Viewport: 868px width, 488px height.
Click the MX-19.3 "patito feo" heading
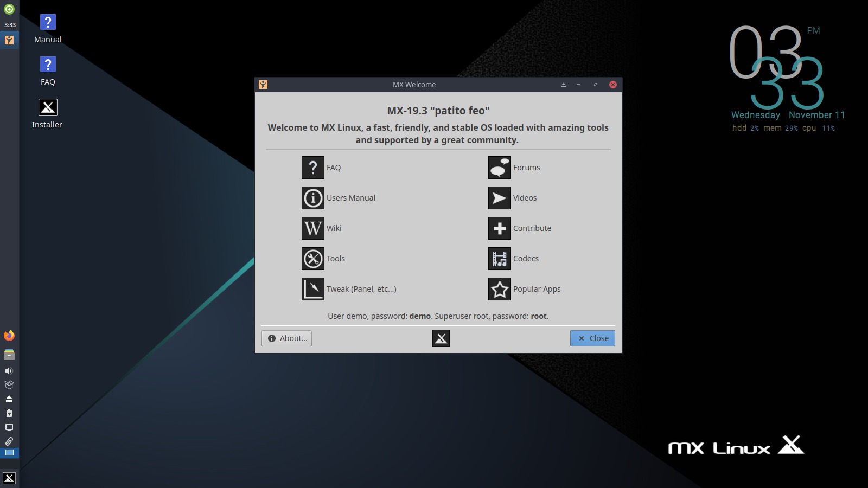pos(438,111)
